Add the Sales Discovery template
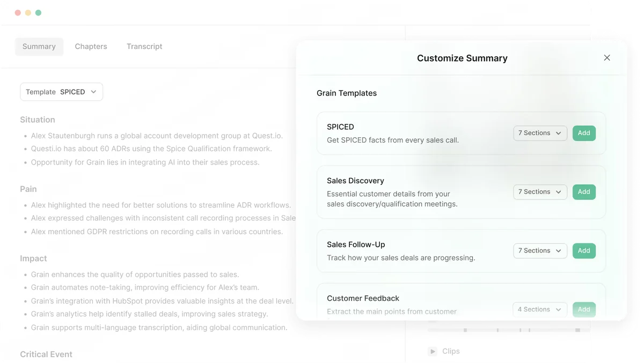Image resolution: width=644 pixels, height=363 pixels. (584, 191)
